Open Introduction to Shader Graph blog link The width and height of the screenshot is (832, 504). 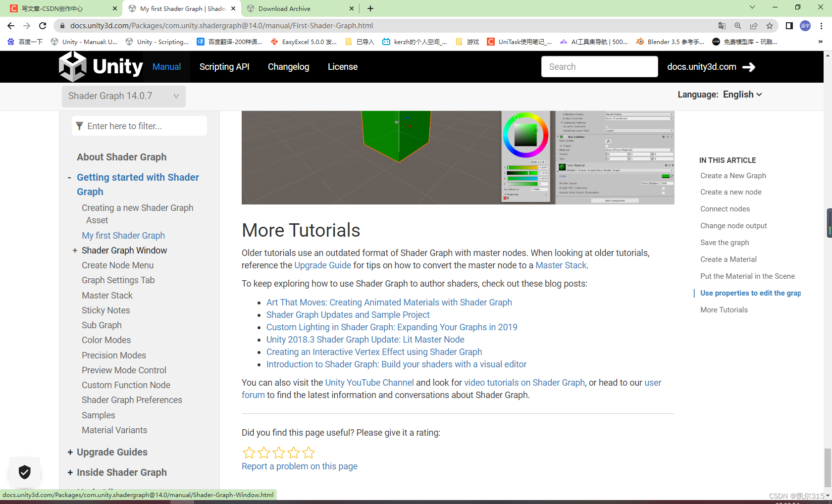396,364
